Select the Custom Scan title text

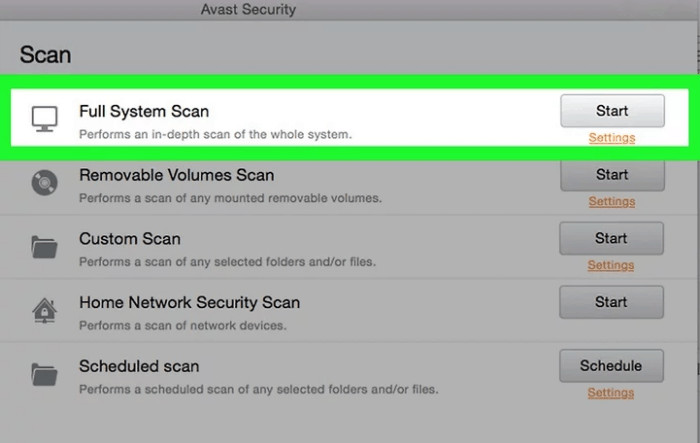click(x=130, y=239)
